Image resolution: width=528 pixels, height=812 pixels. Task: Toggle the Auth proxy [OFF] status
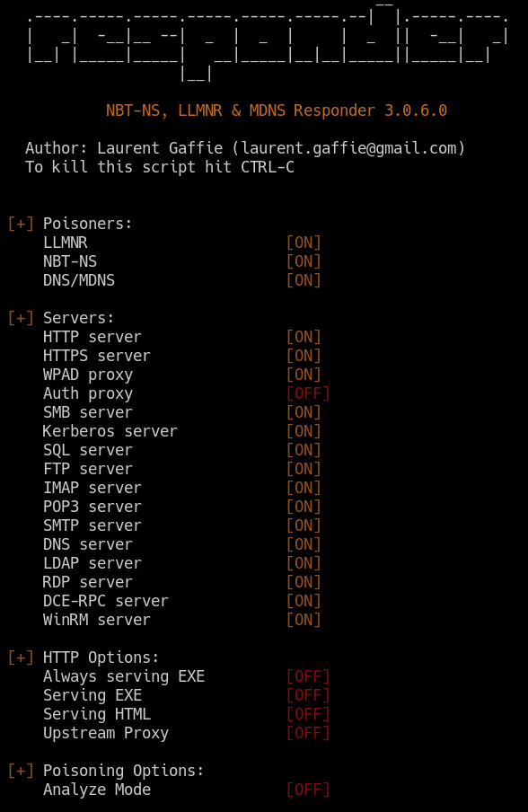coord(308,393)
